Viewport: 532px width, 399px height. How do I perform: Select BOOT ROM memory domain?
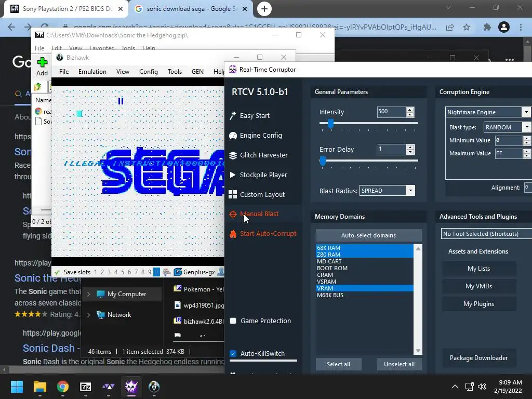(364, 268)
